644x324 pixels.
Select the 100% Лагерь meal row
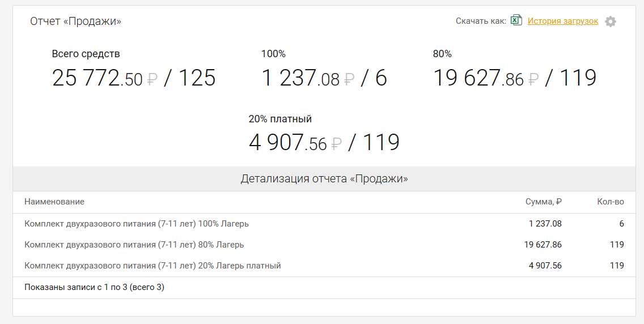tap(137, 224)
